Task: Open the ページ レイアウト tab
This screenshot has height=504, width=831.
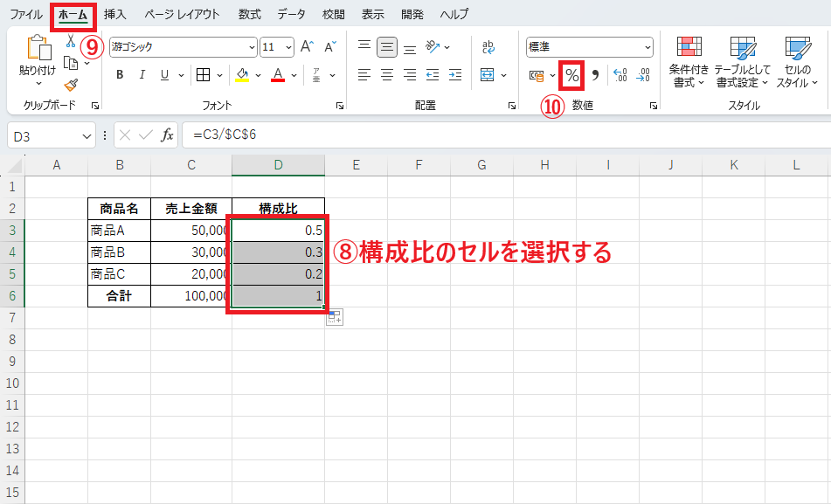Action: [x=182, y=14]
